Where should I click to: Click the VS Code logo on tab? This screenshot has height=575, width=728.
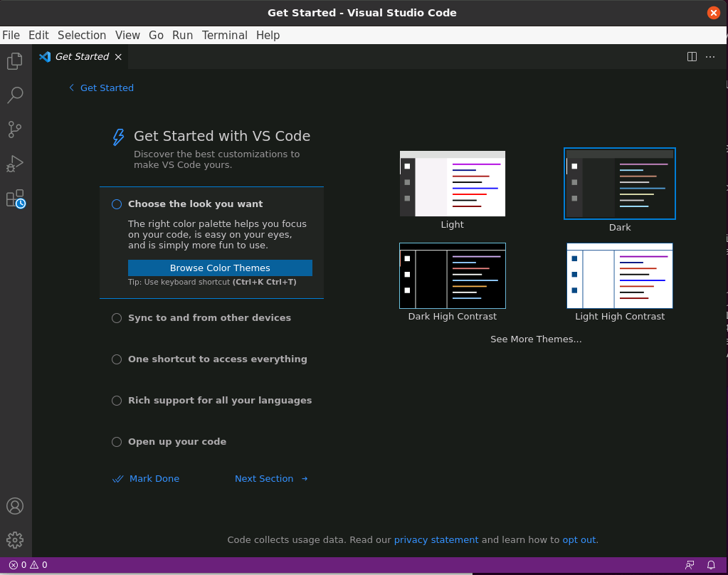click(45, 57)
